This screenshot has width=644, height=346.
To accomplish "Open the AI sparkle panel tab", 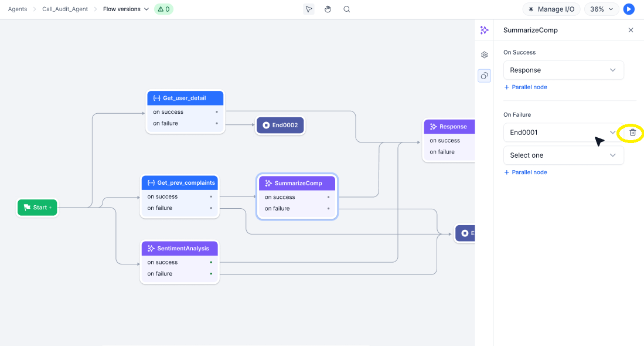I will pyautogui.click(x=484, y=30).
